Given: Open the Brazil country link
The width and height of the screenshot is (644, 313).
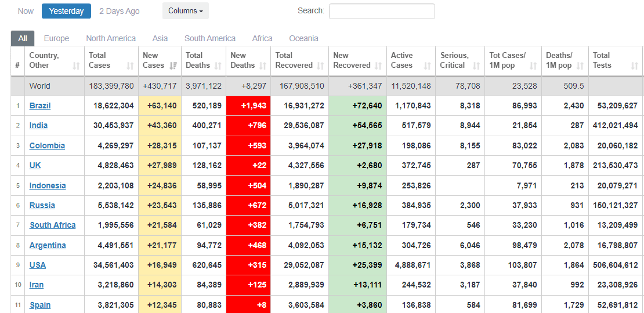Looking at the screenshot, I should 40,105.
